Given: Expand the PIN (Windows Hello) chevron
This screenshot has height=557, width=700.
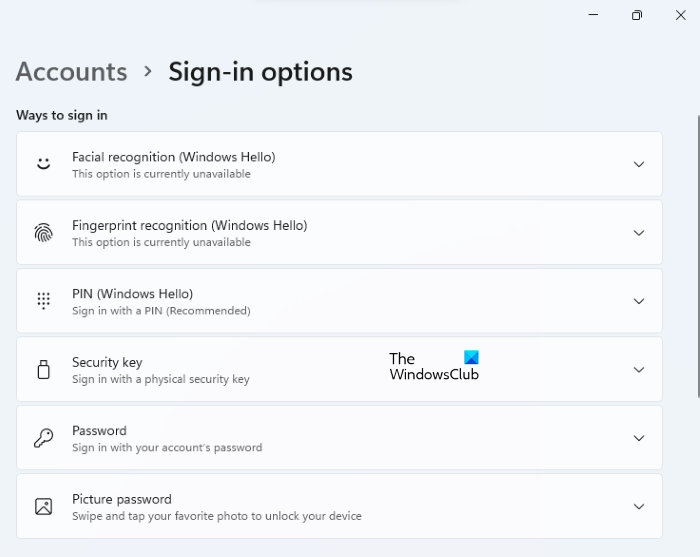Looking at the screenshot, I should pos(639,301).
